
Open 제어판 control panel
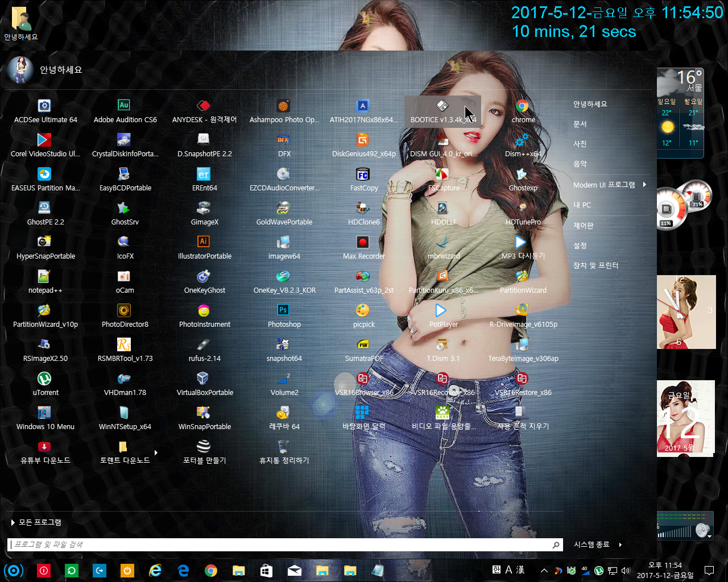(583, 226)
